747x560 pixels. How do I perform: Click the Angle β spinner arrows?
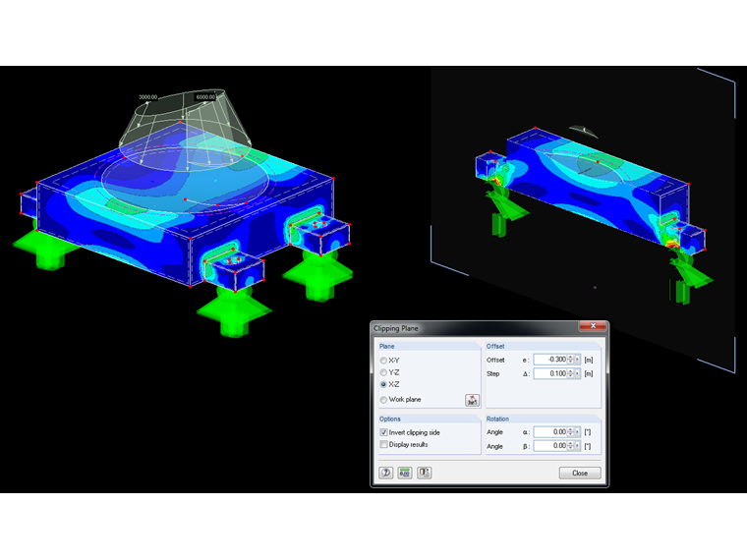(x=570, y=446)
